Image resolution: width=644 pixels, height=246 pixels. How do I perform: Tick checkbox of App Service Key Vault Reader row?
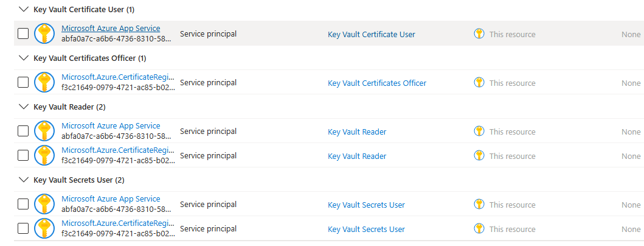pyautogui.click(x=23, y=131)
